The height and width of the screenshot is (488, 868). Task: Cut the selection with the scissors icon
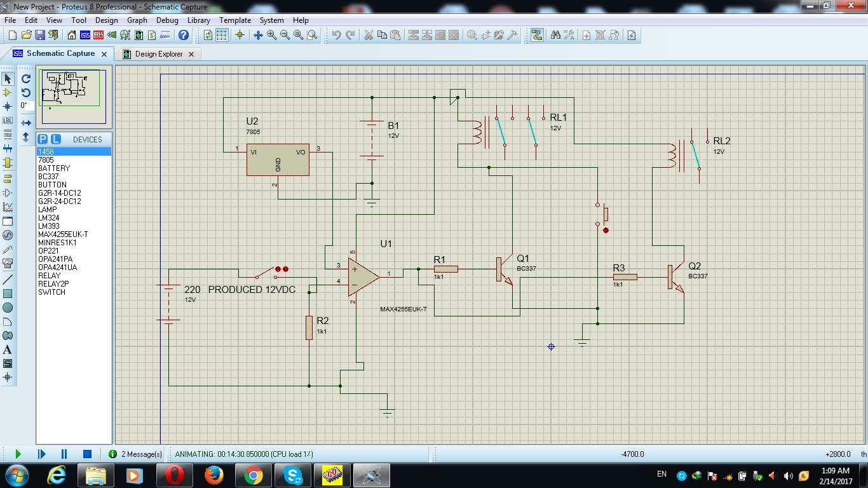[x=369, y=35]
